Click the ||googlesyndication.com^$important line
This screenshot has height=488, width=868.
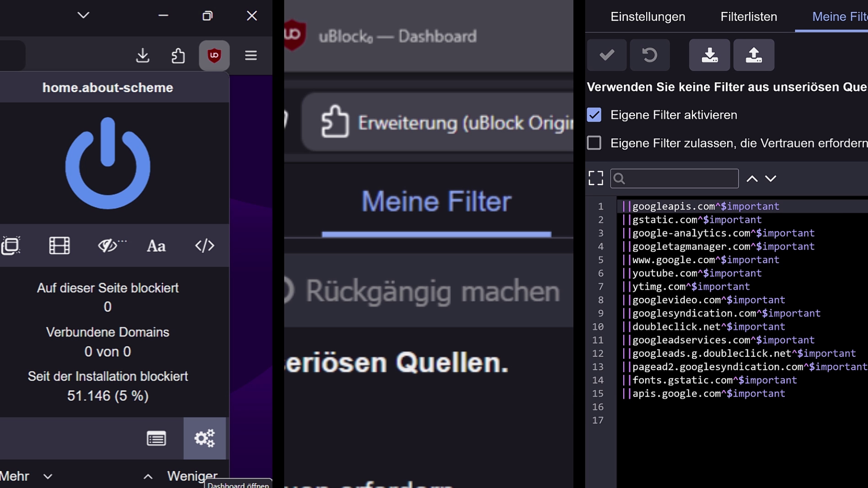(721, 313)
